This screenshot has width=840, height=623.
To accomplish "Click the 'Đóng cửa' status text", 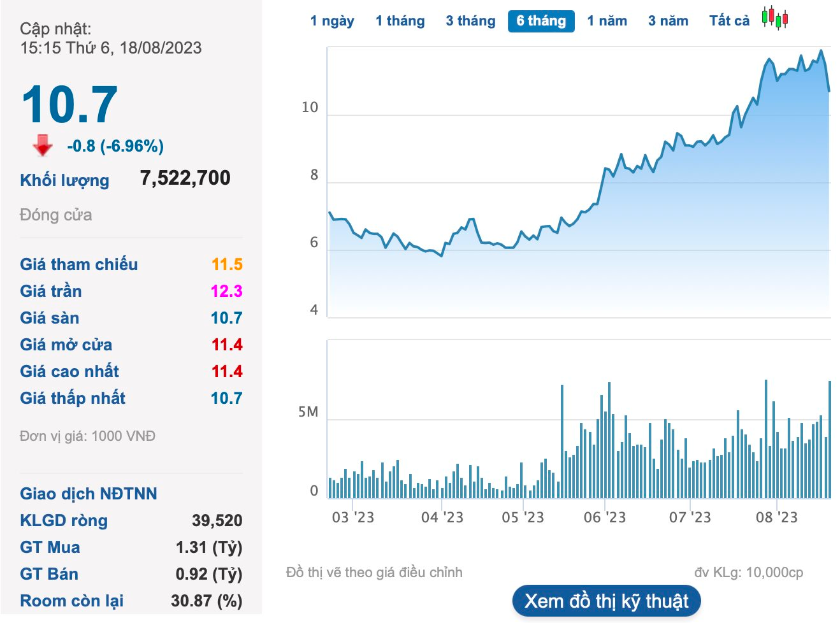I will click(x=55, y=215).
